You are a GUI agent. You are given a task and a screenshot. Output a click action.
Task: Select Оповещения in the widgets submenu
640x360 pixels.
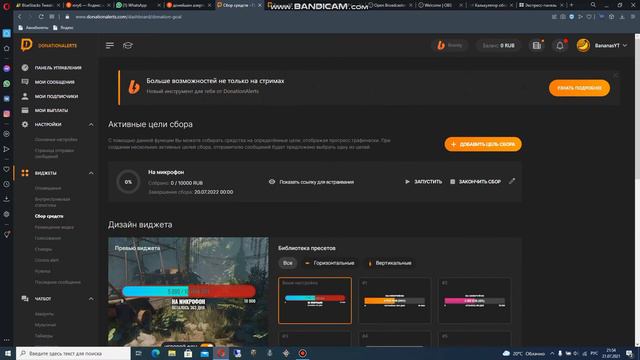pos(48,188)
